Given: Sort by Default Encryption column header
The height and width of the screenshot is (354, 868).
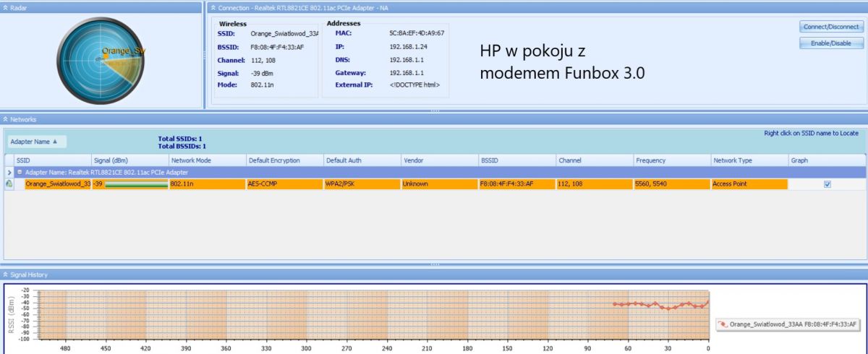Looking at the screenshot, I should click(284, 160).
